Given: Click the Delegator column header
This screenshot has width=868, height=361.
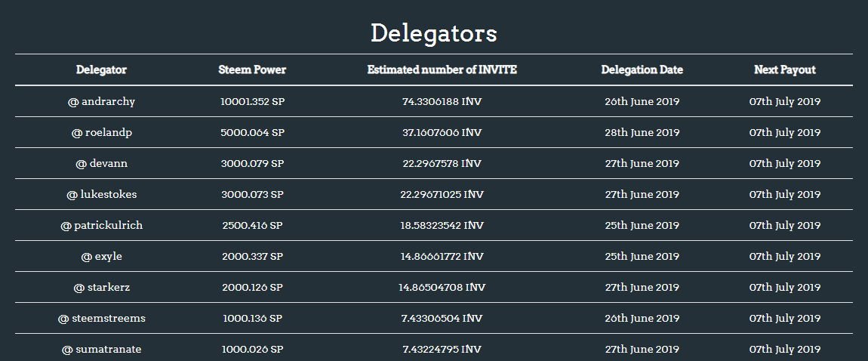Looking at the screenshot, I should click(101, 69).
